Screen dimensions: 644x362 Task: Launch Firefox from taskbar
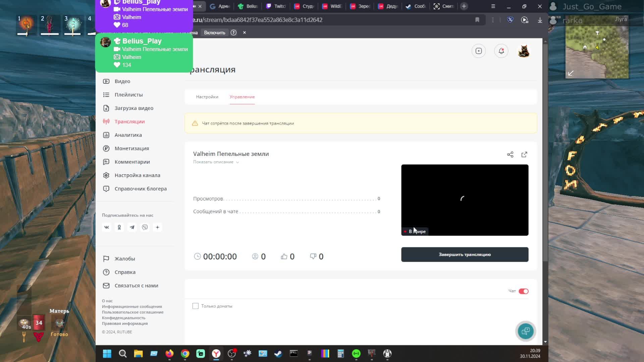click(169, 354)
